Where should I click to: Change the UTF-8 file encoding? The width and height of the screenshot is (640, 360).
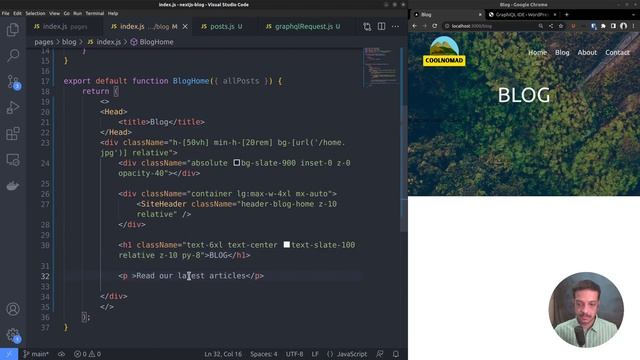[294, 354]
